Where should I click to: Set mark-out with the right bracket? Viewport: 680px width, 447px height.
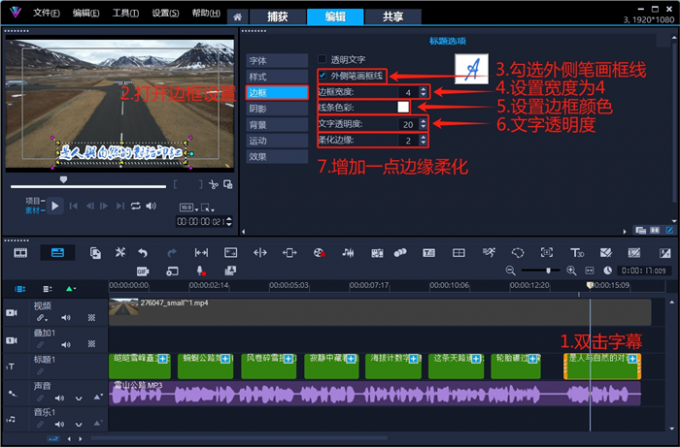[x=200, y=185]
